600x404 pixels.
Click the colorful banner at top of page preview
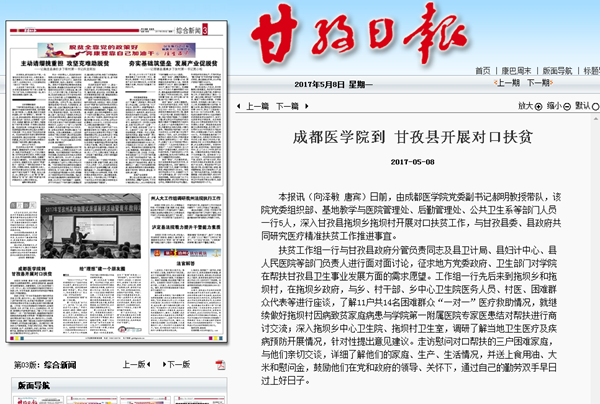[116, 50]
